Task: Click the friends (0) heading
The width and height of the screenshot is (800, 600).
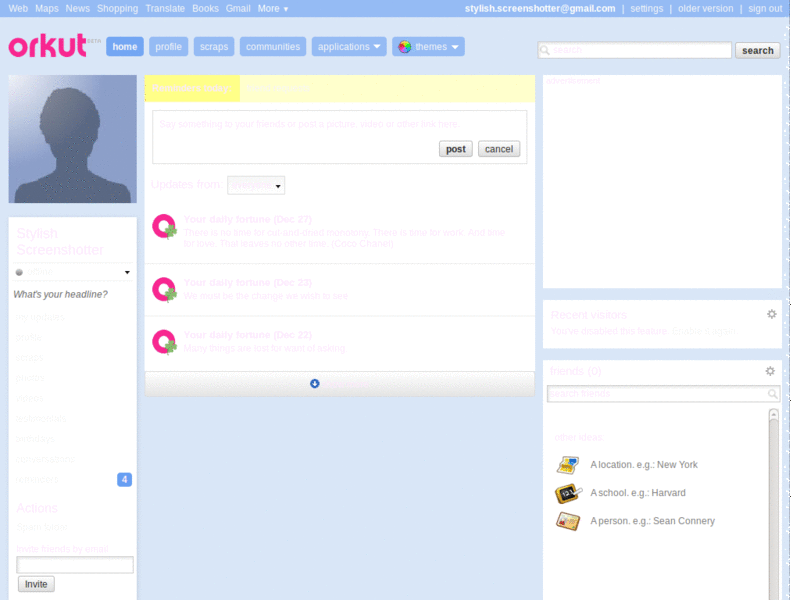Action: point(576,371)
